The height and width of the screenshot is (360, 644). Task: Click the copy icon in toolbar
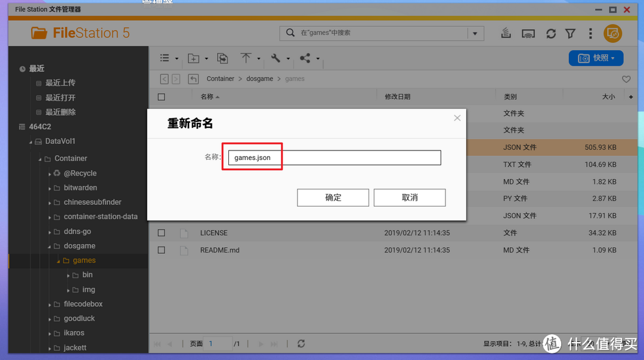pos(222,59)
